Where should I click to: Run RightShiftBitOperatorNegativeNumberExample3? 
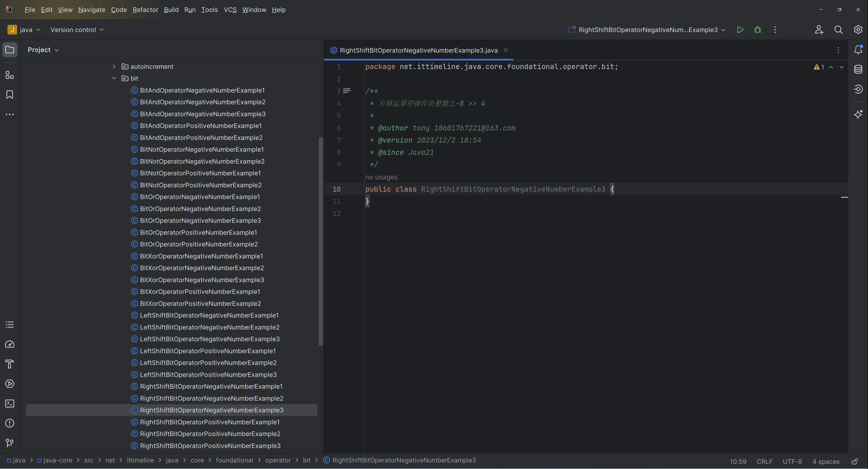pyautogui.click(x=740, y=30)
